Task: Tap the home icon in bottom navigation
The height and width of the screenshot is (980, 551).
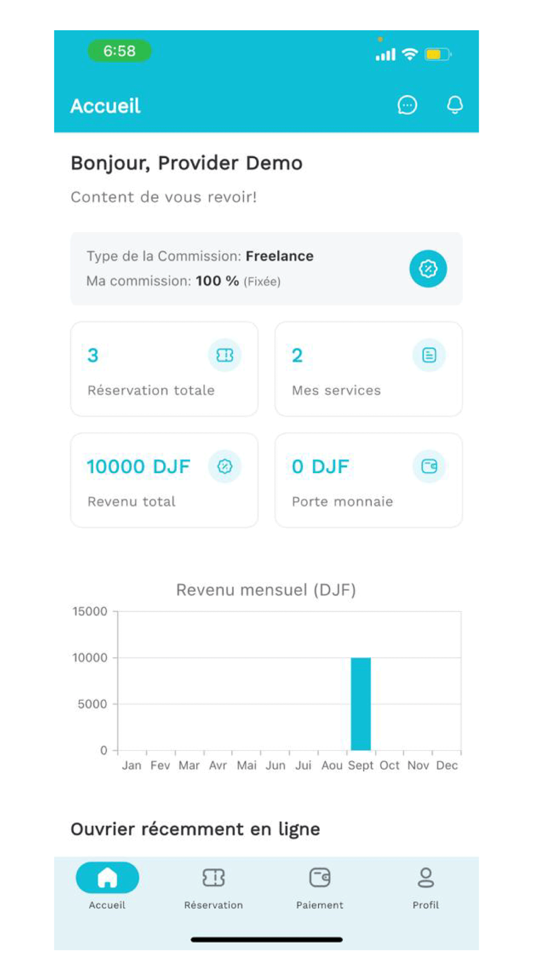Action: [107, 877]
